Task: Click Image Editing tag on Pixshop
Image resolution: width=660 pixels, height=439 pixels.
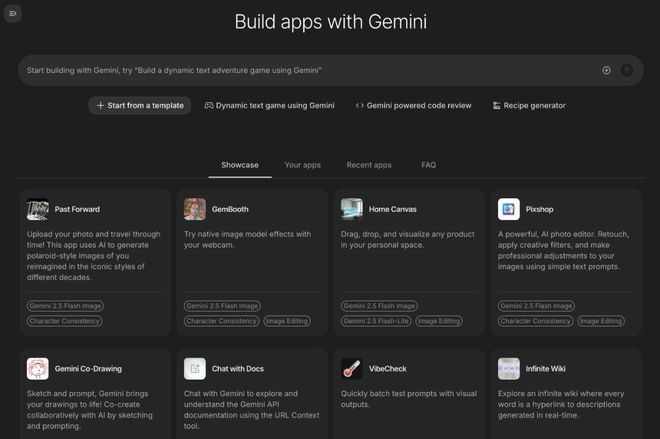Action: click(x=601, y=321)
